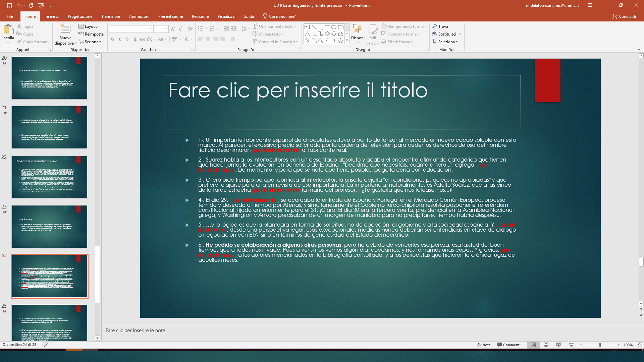
Task: Open the Progettazione tab
Action: (80, 16)
